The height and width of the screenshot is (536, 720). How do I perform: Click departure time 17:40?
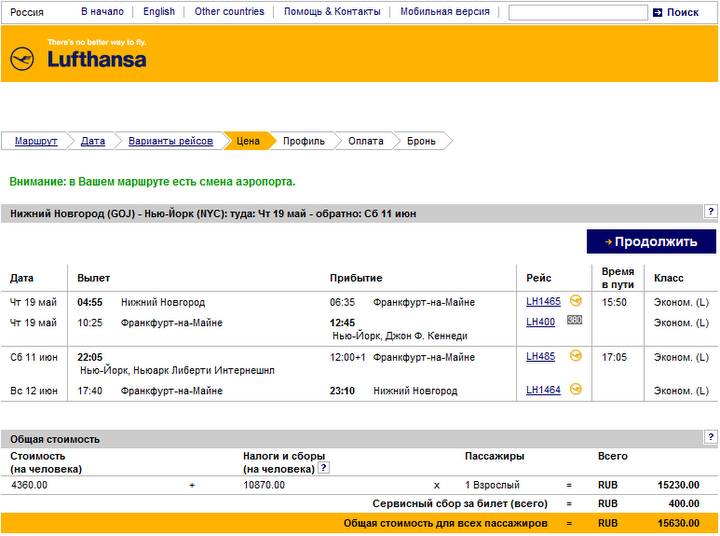pyautogui.click(x=90, y=391)
